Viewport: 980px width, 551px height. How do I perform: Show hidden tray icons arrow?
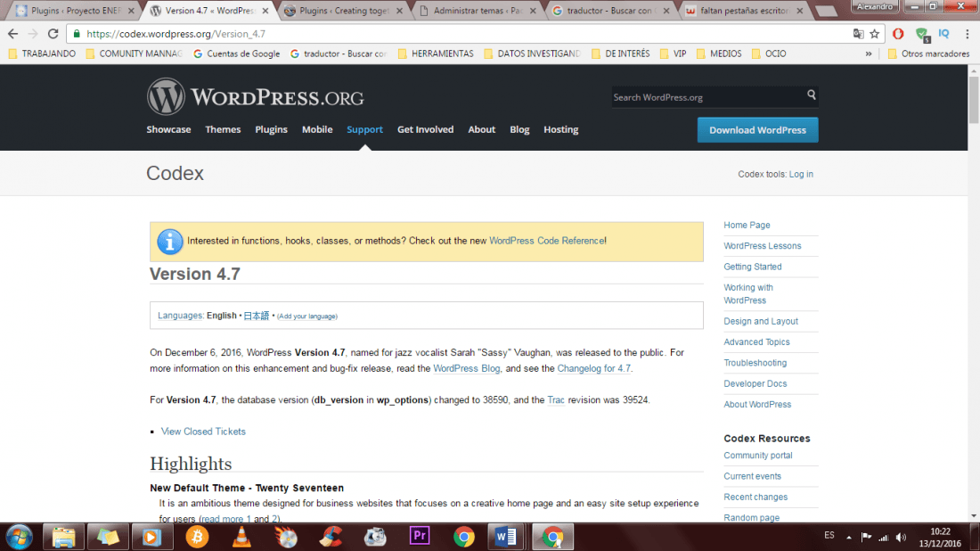849,538
